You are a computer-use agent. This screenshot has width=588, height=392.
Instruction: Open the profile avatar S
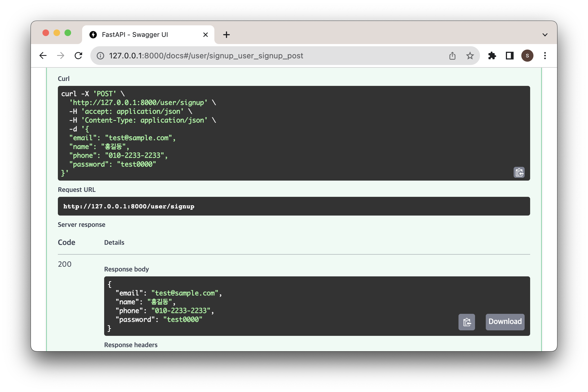(527, 56)
